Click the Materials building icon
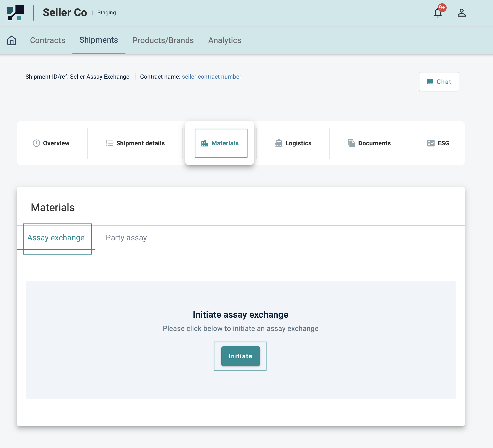The width and height of the screenshot is (493, 448). point(205,143)
